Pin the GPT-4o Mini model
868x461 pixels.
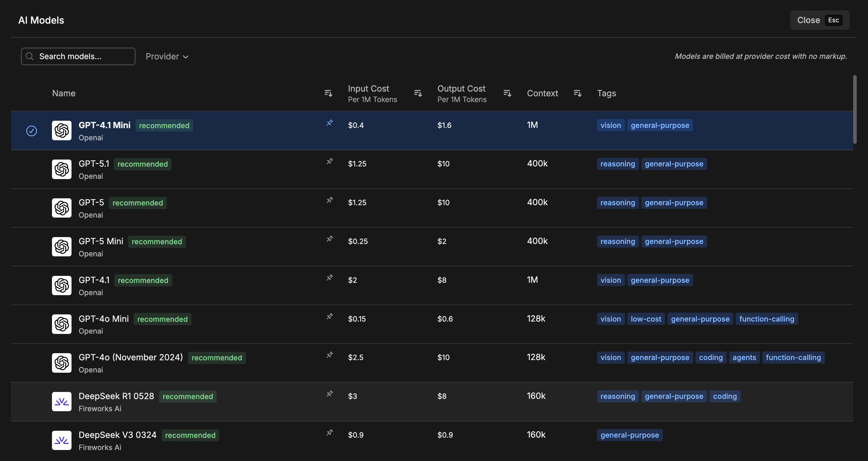point(329,316)
